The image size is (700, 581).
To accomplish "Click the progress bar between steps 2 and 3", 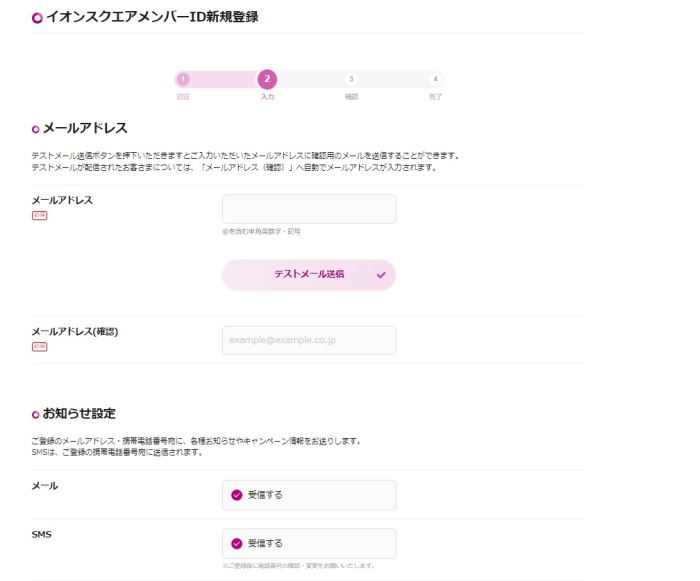I will (309, 80).
